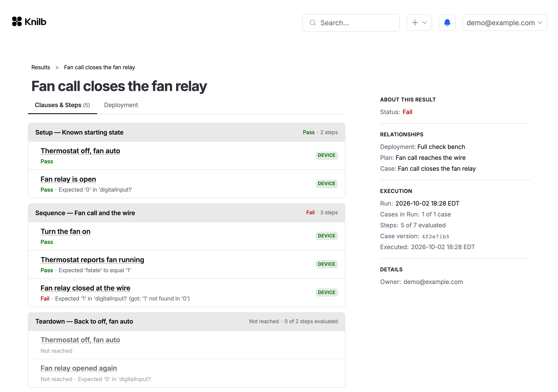Open the Knilb home logo
The image size is (558, 392).
tap(29, 22)
